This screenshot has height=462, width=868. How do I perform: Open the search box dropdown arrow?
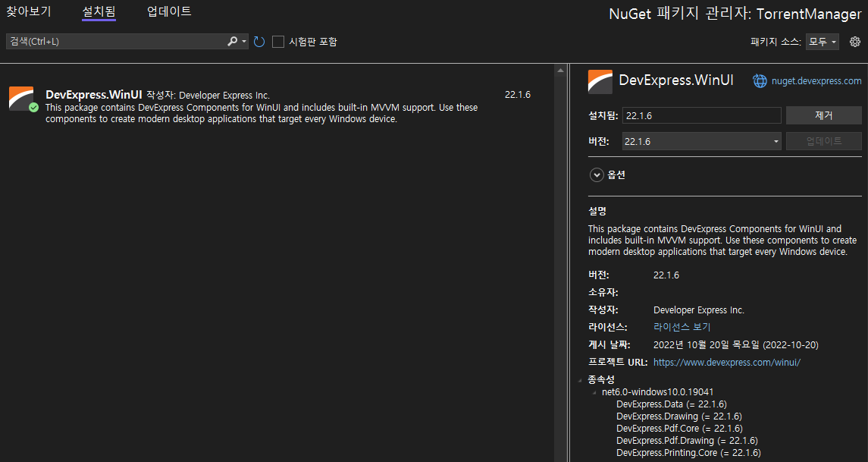coord(244,42)
